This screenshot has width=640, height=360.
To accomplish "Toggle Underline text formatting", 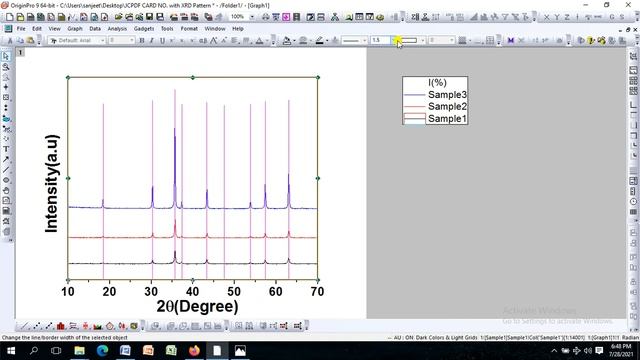I will coord(162,40).
